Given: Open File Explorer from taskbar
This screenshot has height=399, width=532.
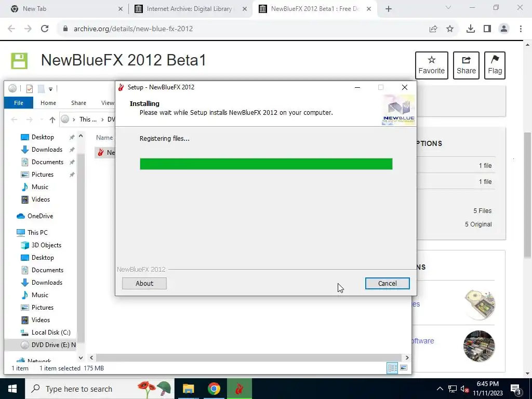Looking at the screenshot, I should (188, 389).
